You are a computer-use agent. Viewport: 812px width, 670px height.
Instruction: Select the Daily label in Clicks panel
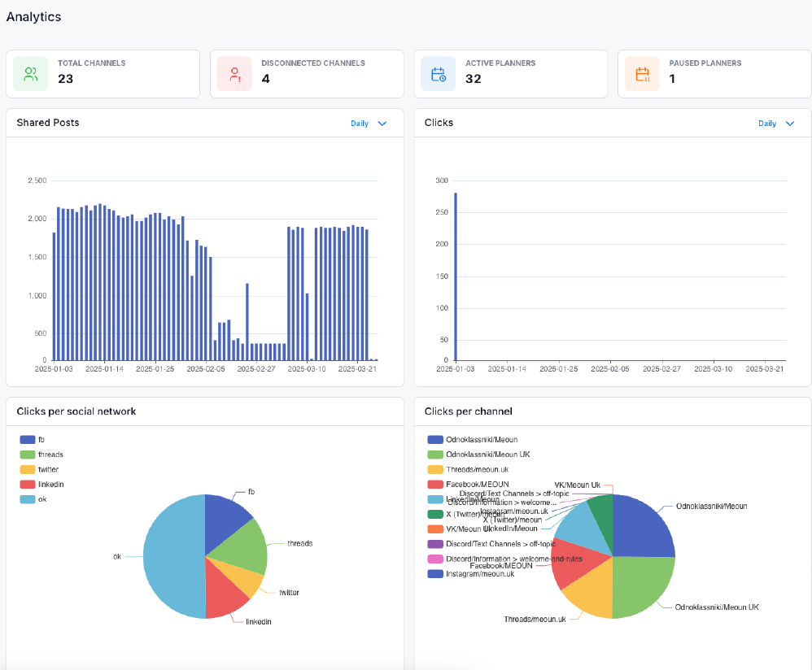pyautogui.click(x=767, y=124)
